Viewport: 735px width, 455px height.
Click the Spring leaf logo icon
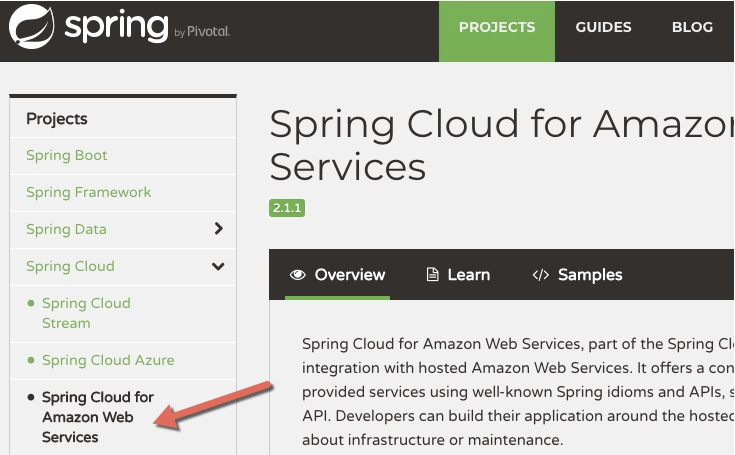(32, 26)
